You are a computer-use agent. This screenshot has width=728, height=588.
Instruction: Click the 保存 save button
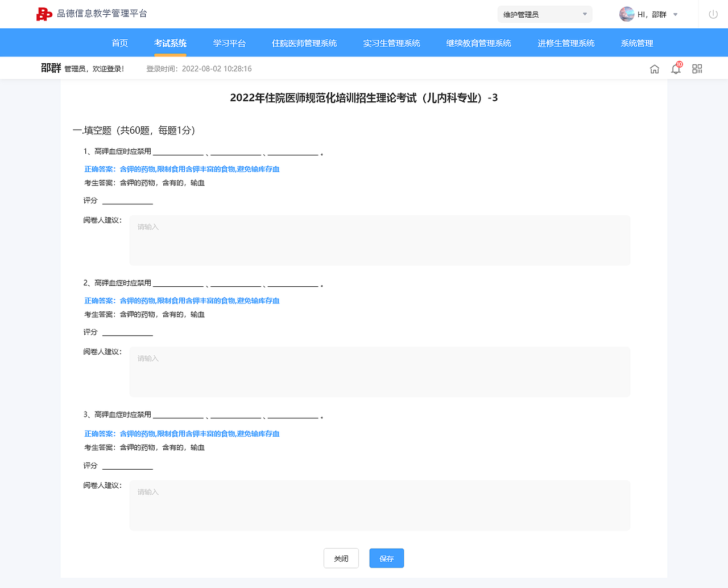386,558
